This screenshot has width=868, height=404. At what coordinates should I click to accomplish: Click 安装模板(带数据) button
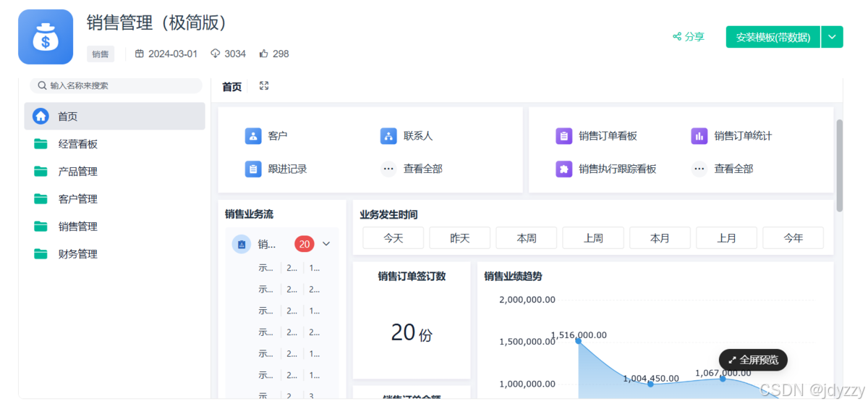click(773, 37)
